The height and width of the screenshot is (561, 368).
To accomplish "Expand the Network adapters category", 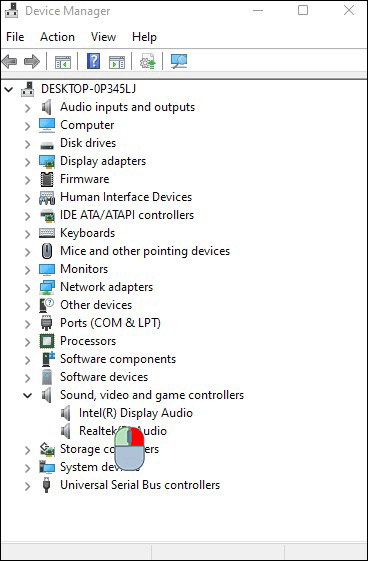I will coord(28,288).
